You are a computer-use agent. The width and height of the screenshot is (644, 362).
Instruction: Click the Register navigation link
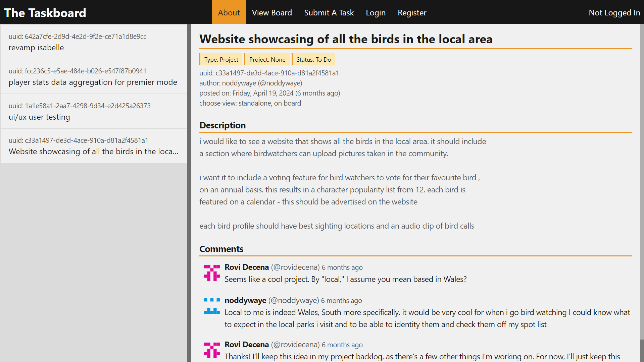[412, 12]
